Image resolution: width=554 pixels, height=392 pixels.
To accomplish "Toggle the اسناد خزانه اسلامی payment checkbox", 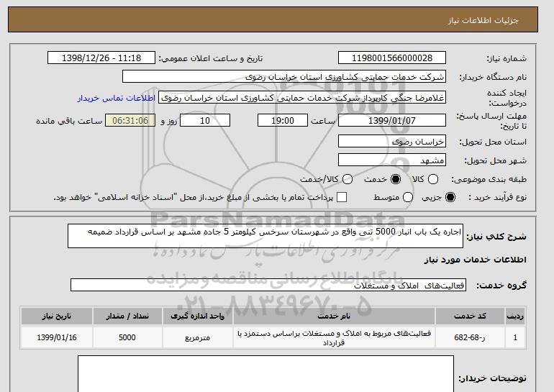I will (342, 197).
